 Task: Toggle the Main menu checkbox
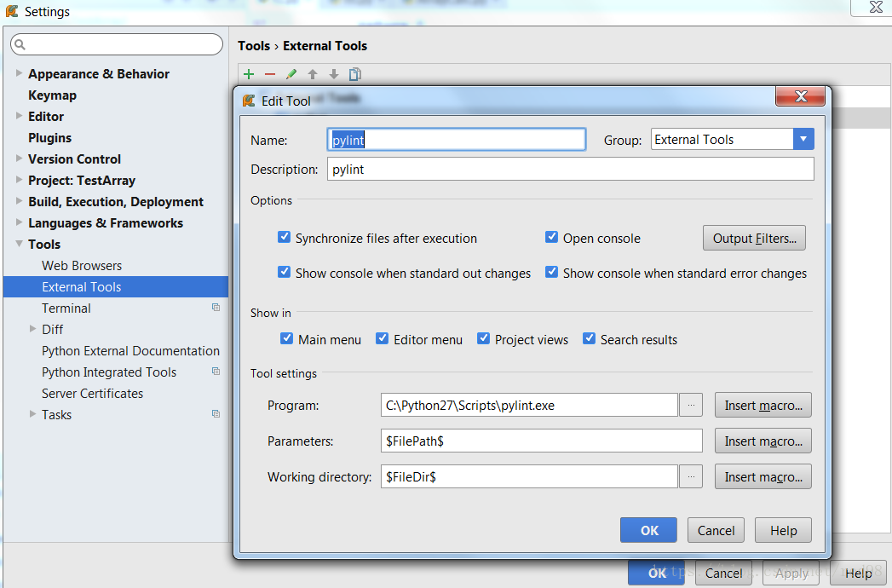tap(287, 338)
